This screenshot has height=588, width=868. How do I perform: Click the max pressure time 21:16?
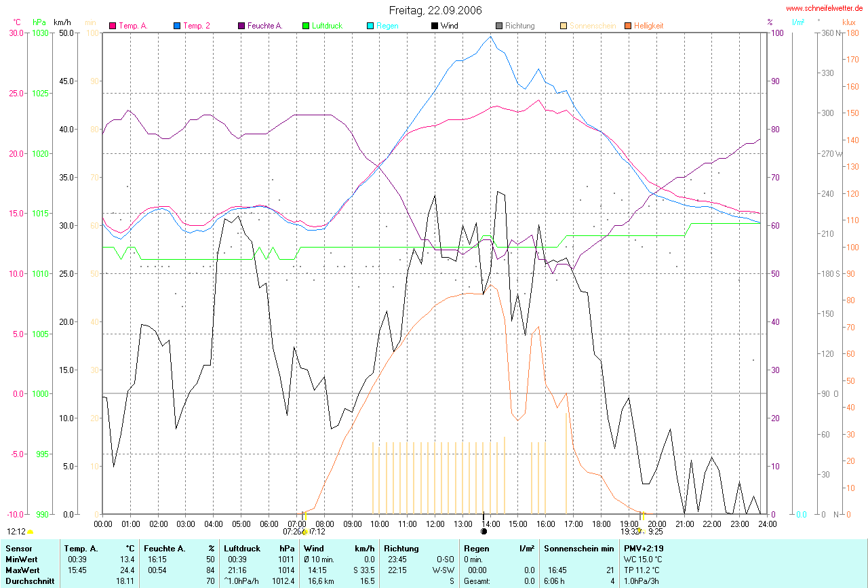click(238, 570)
